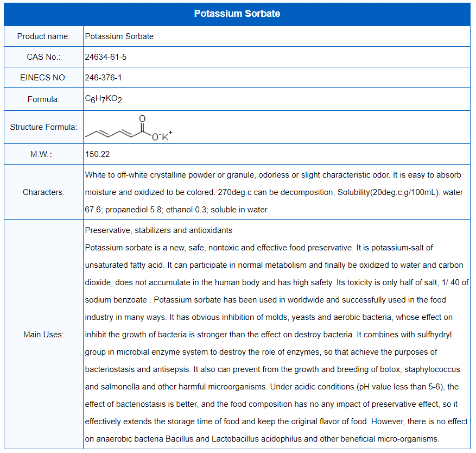Image resolution: width=476 pixels, height=453 pixels.
Task: Click the 'EINECS NO:' label
Action: pos(43,78)
